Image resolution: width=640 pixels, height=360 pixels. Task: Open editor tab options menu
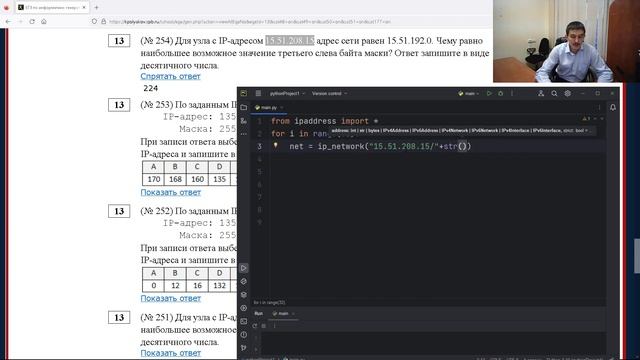[599, 107]
